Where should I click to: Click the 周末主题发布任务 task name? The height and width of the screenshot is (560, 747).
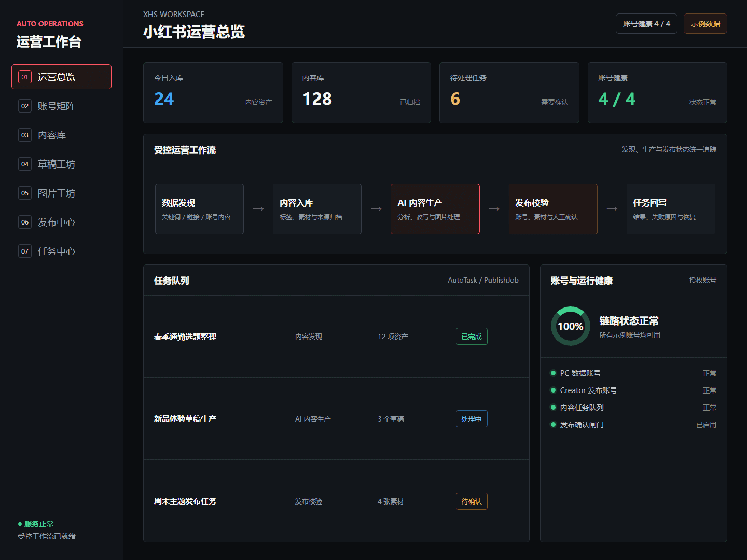click(x=185, y=501)
